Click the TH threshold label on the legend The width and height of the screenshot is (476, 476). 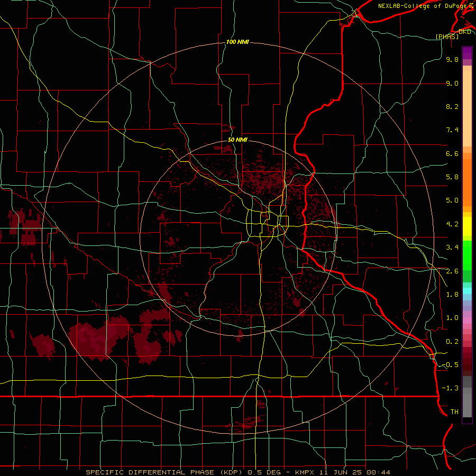pos(454,412)
